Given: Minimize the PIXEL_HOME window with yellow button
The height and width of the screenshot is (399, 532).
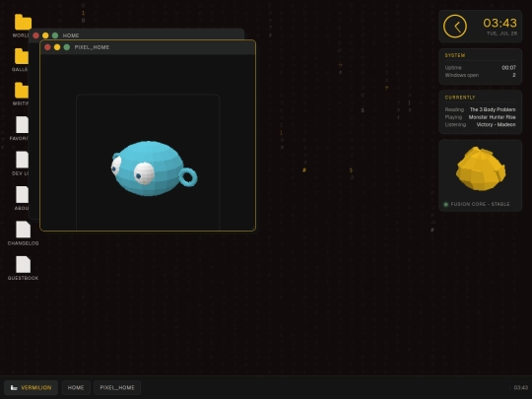Looking at the screenshot, I should (57, 47).
